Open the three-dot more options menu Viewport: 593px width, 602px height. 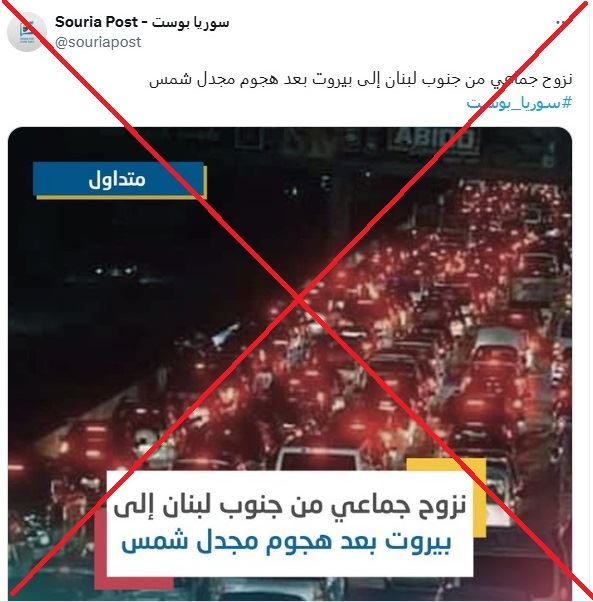click(x=561, y=23)
